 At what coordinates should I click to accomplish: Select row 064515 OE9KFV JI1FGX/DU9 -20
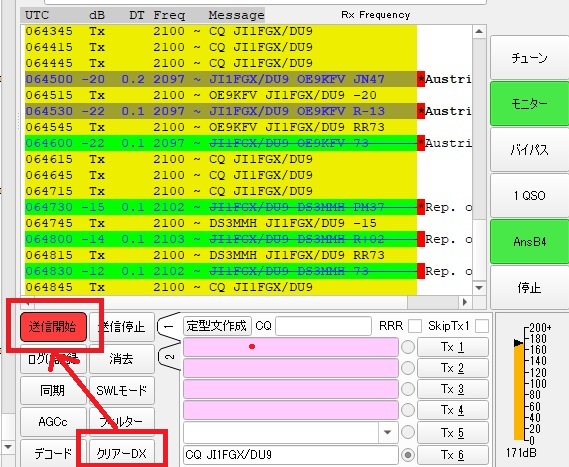pos(221,95)
